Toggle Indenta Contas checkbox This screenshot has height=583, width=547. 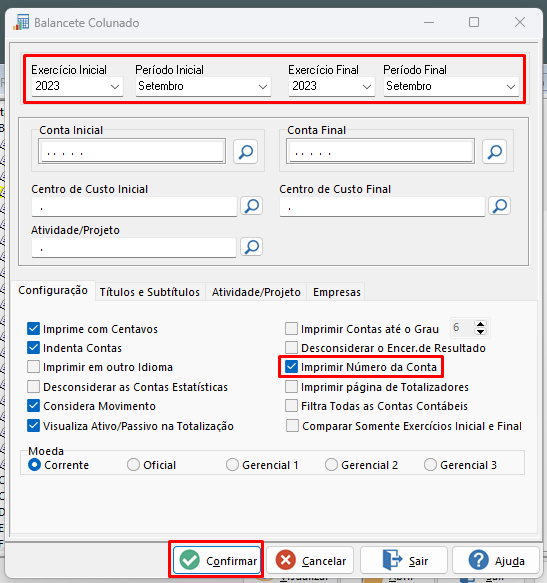click(x=33, y=348)
